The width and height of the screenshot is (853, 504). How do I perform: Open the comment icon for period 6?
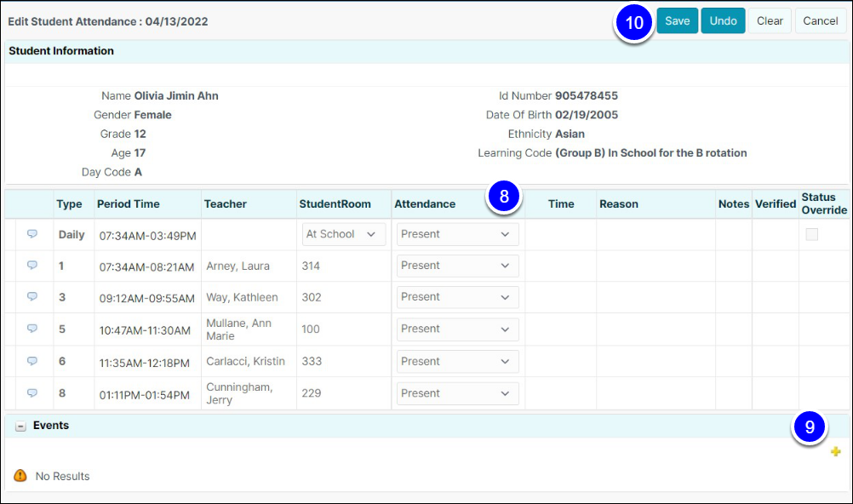tap(32, 361)
